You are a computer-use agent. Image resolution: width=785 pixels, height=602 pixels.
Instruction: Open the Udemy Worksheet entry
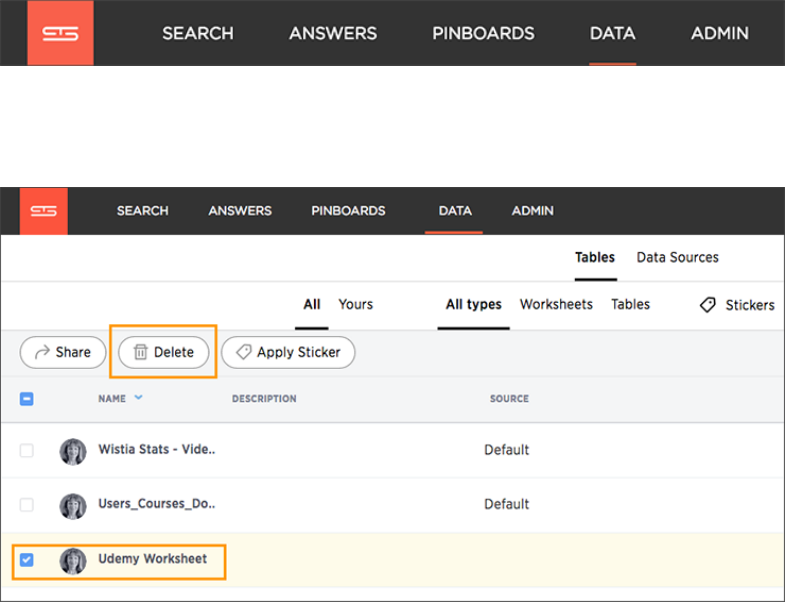(152, 559)
